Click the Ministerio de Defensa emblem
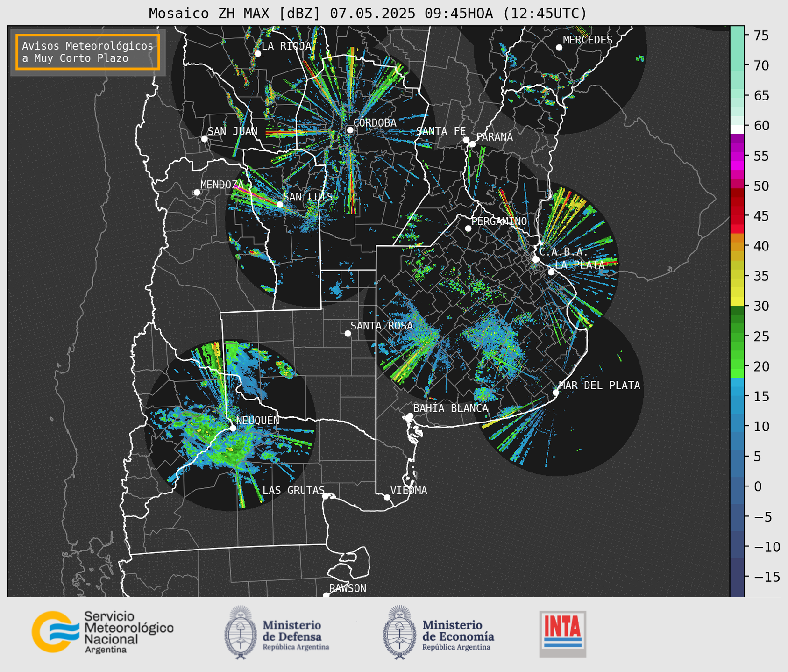This screenshot has width=788, height=672. (240, 633)
